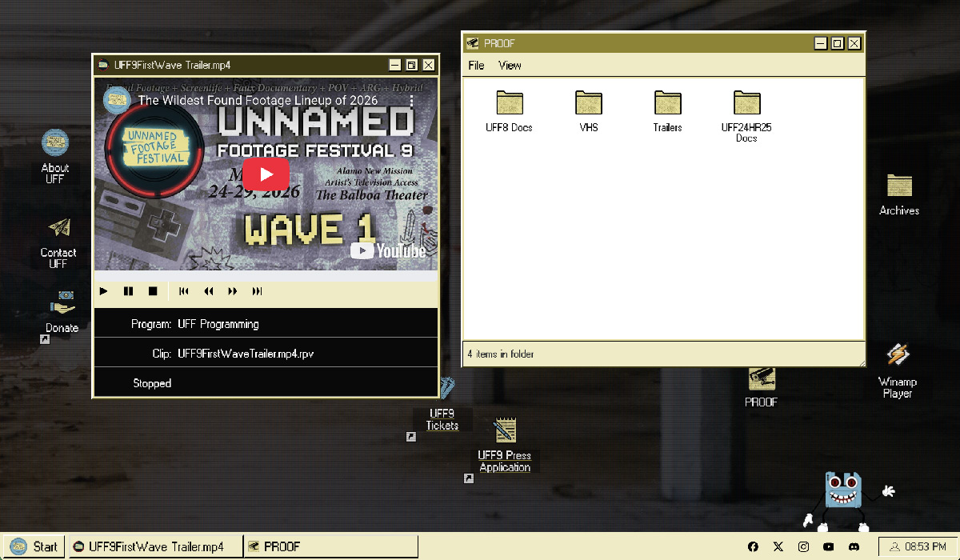Viewport: 960px width, 560px height.
Task: Switch to PROOF in the taskbar
Action: click(330, 546)
